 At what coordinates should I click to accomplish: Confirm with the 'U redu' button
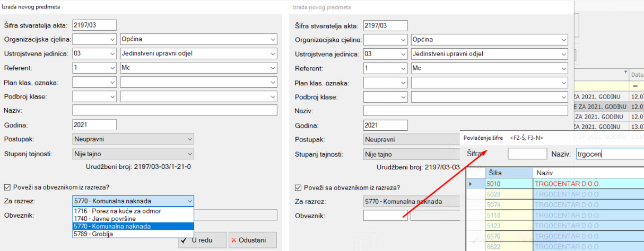coord(202,240)
